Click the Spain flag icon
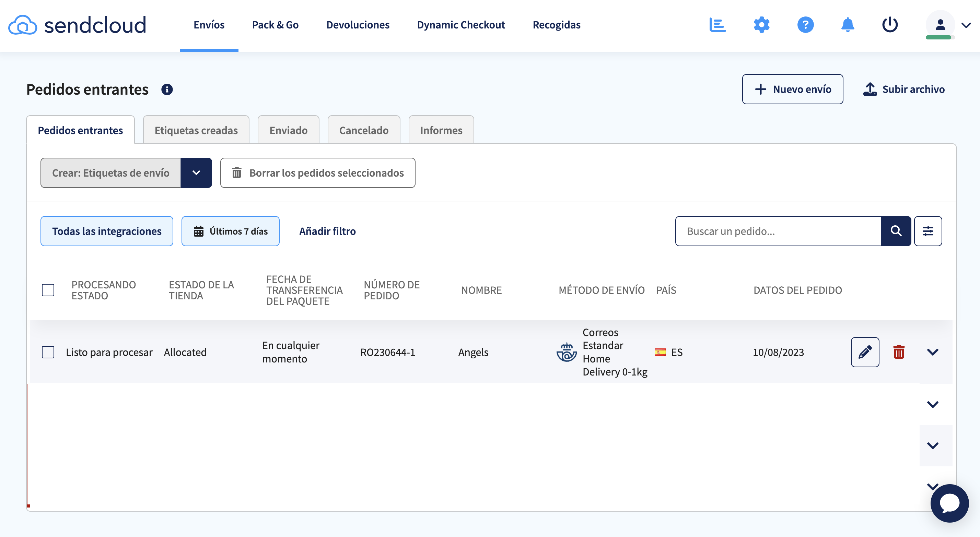 coord(660,352)
